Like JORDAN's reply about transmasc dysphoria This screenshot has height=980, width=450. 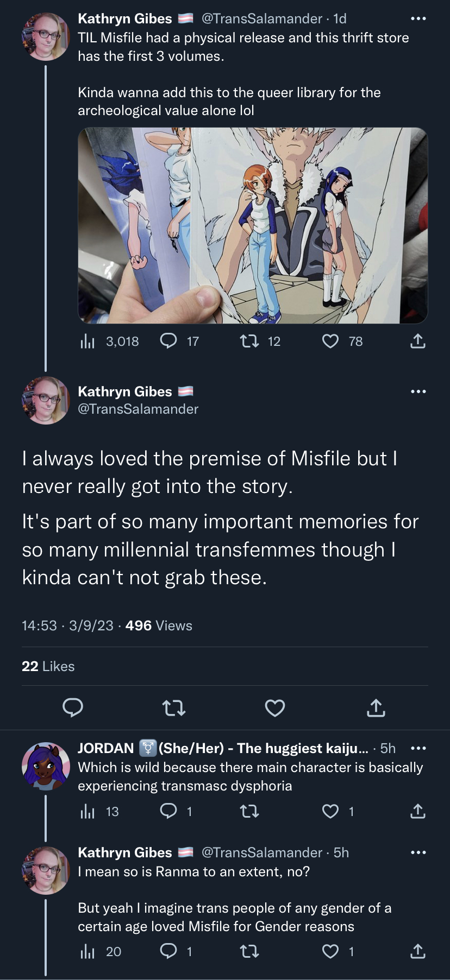coord(330,811)
